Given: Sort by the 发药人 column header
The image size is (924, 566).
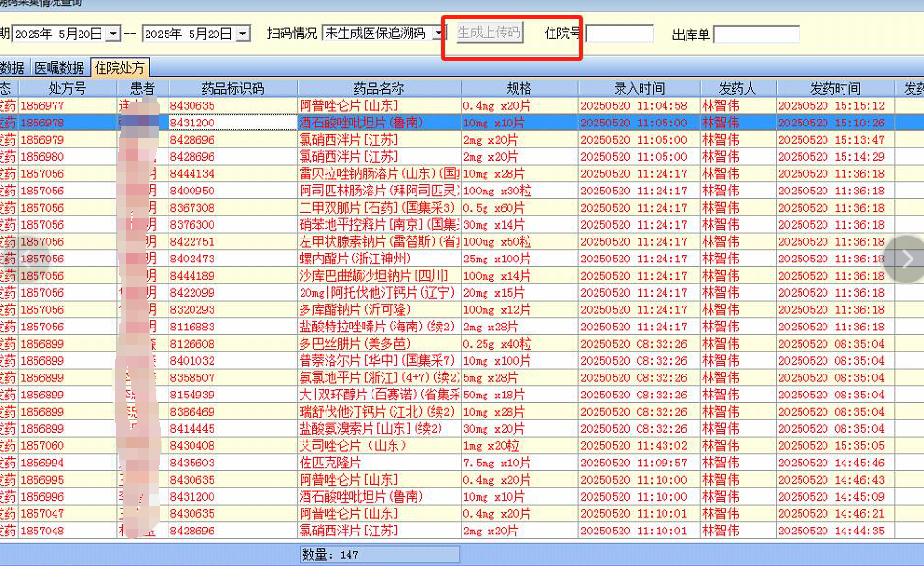Looking at the screenshot, I should [738, 88].
